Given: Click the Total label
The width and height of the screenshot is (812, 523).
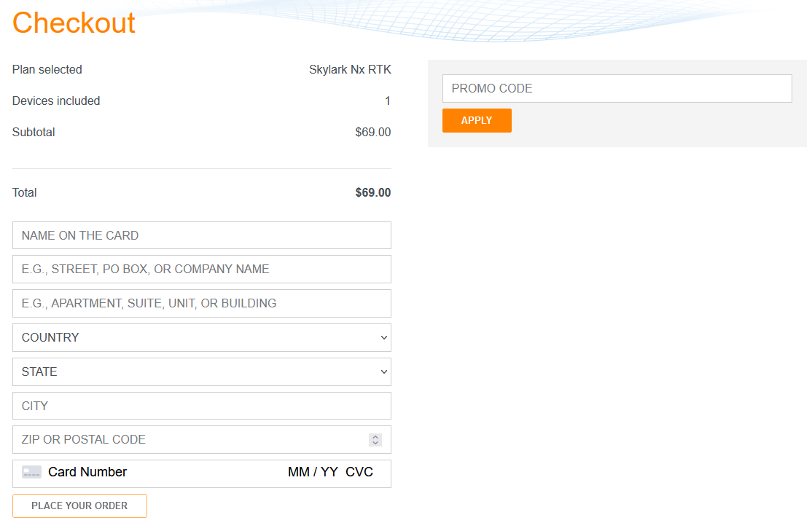Looking at the screenshot, I should click(x=24, y=192).
